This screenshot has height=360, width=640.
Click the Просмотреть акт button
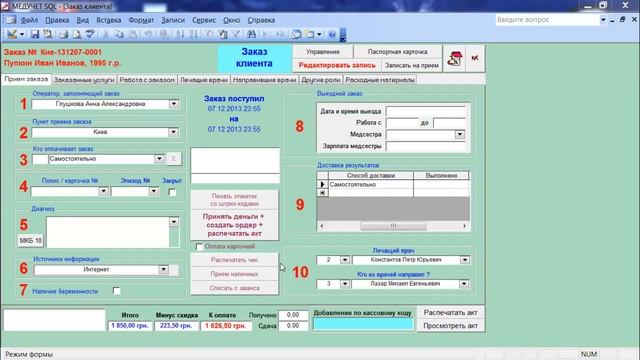pos(450,326)
